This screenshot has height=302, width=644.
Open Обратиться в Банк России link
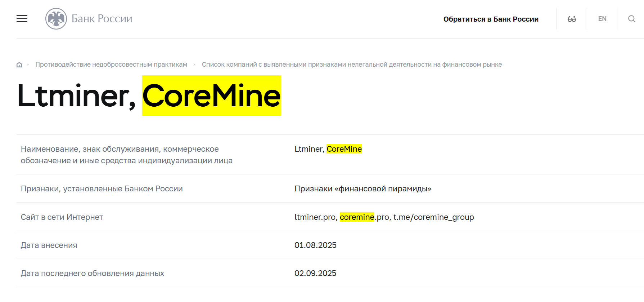pos(491,19)
